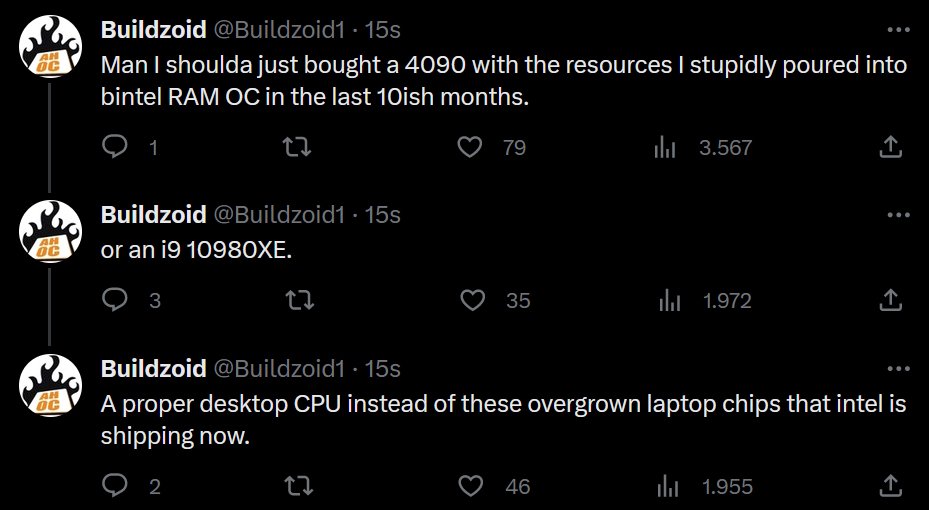Open Buildzoid profile from first tweet name
The width and height of the screenshot is (929, 510).
[153, 30]
